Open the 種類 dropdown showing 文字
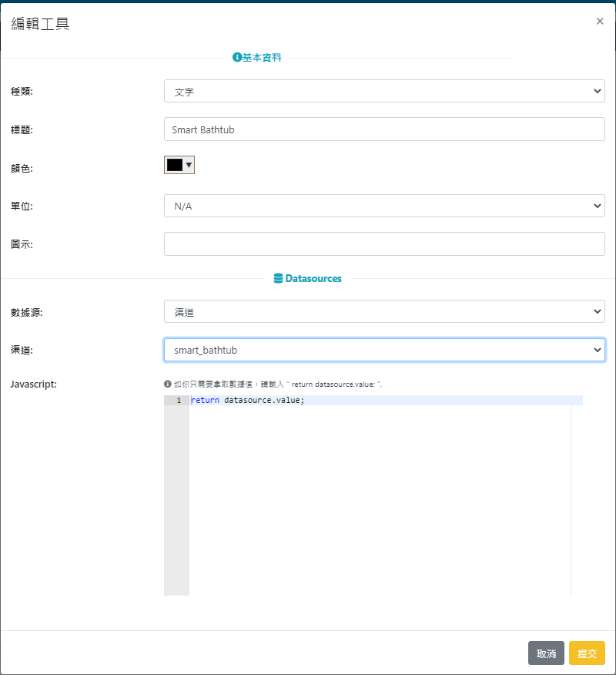Image resolution: width=616 pixels, height=675 pixels. click(384, 91)
